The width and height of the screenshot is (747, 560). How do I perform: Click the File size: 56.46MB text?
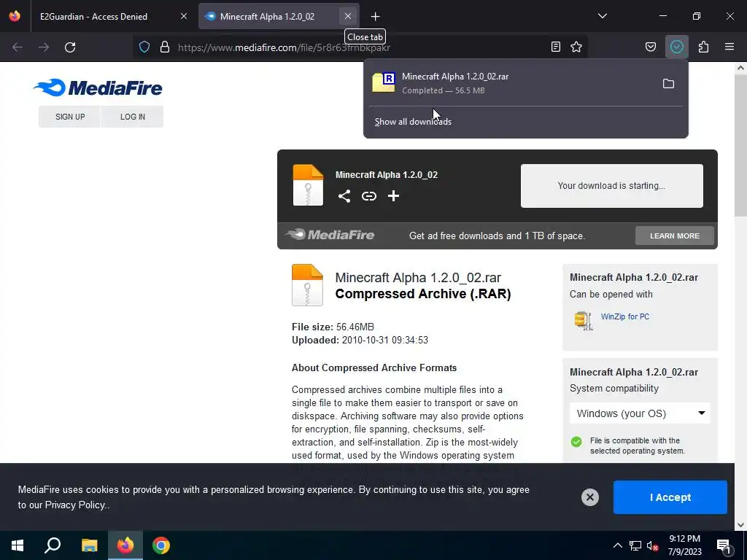[x=333, y=327]
